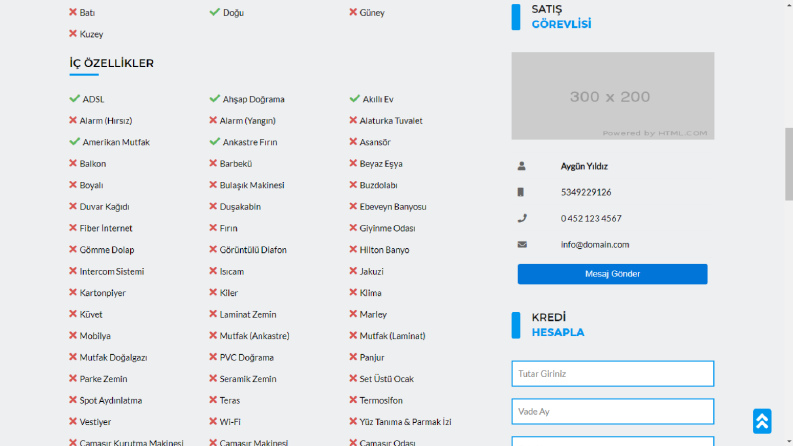The image size is (793, 446).
Task: Send a message with Mesaj Gönder button
Action: click(612, 274)
